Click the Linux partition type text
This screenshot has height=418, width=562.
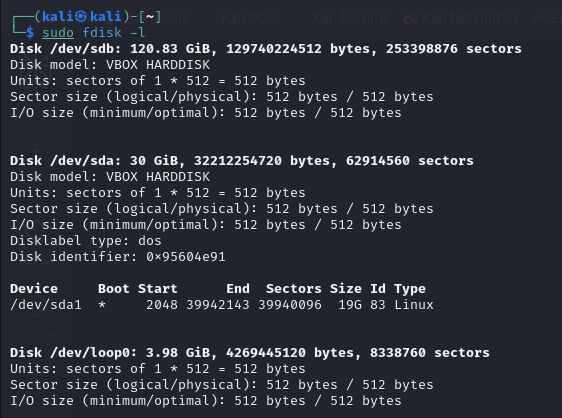click(414, 305)
